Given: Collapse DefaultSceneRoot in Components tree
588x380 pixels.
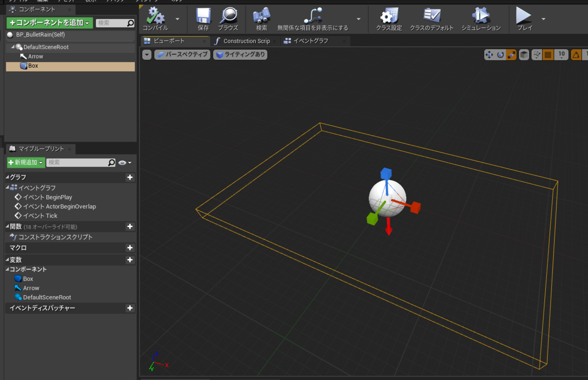Looking at the screenshot, I should point(12,47).
